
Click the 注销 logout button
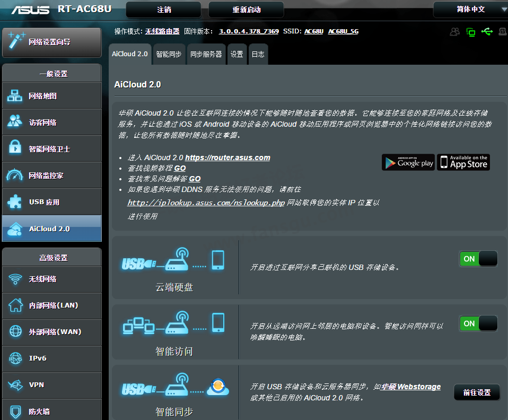[164, 10]
